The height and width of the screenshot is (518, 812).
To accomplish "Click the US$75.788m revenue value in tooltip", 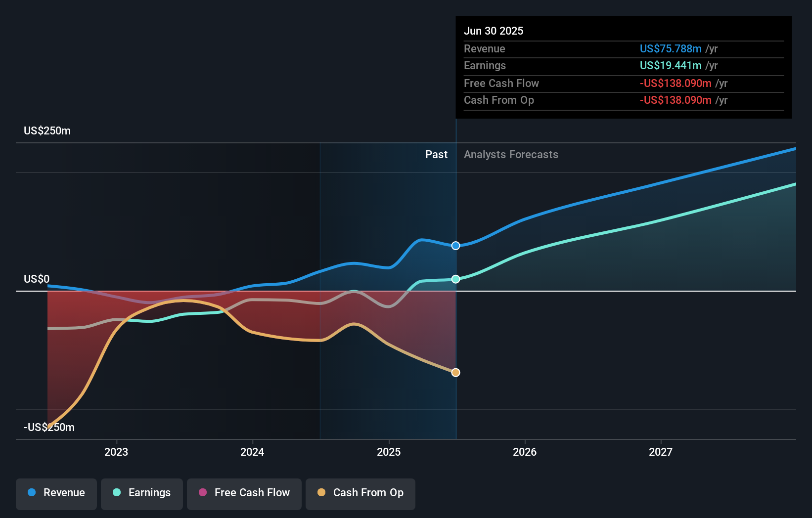I will (671, 48).
